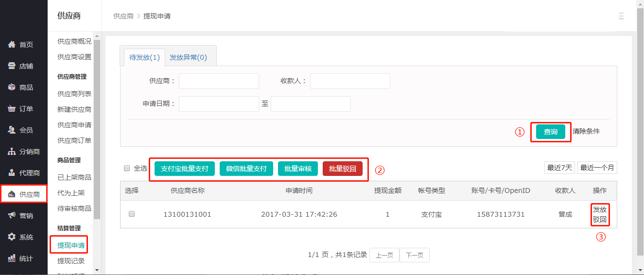Viewport: 644px width, 275px height.
Task: Select the 待发放(1) tab
Action: (144, 57)
